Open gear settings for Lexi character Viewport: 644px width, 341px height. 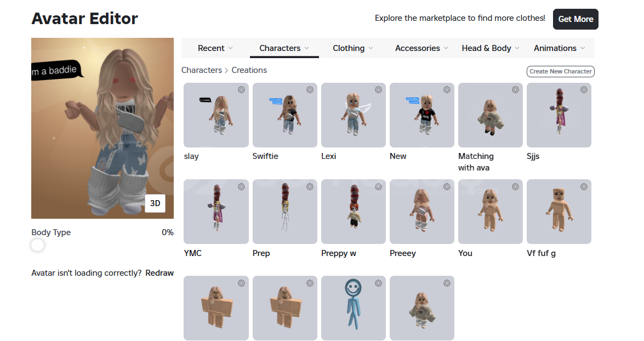378,90
